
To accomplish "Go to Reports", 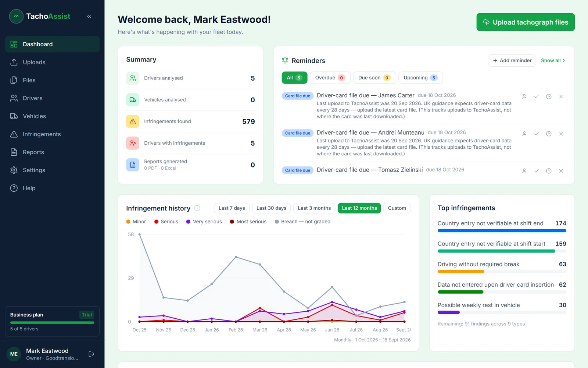I will tap(52, 152).
